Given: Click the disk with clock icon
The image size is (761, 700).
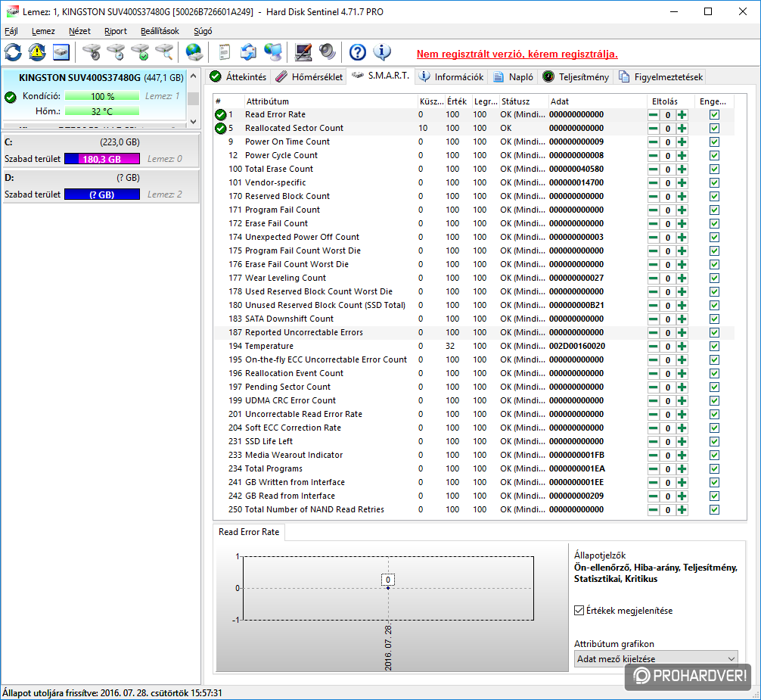Looking at the screenshot, I should (116, 52).
